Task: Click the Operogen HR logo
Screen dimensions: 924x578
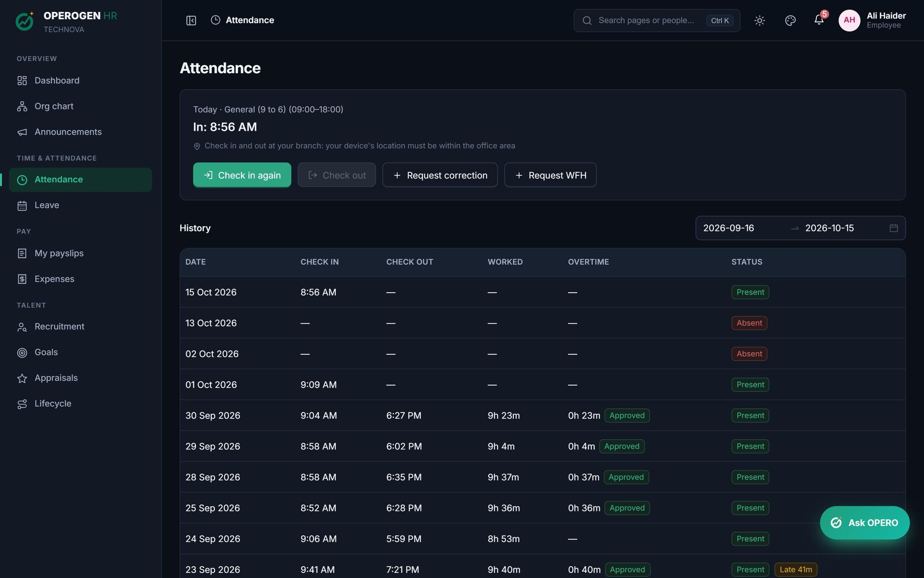Action: [24, 21]
